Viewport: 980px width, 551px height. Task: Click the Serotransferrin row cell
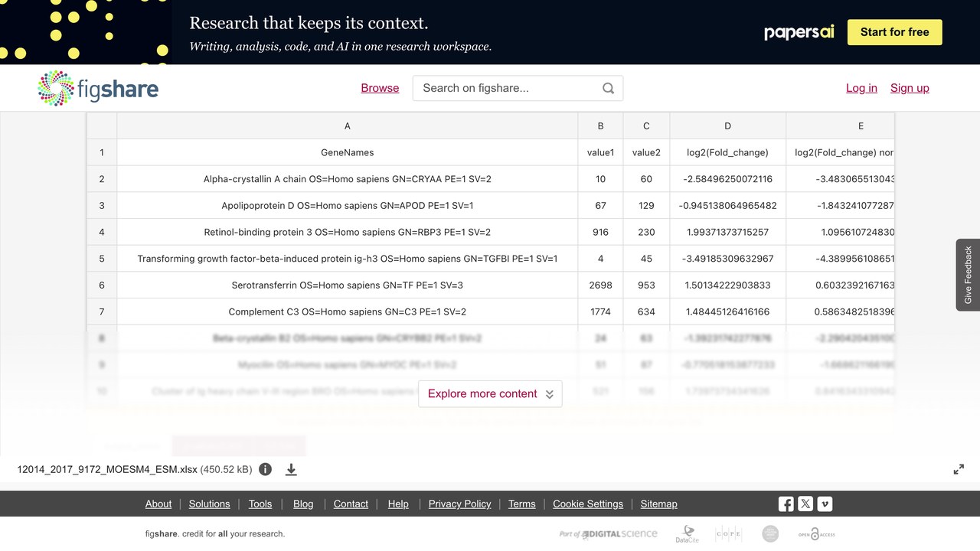click(x=348, y=285)
